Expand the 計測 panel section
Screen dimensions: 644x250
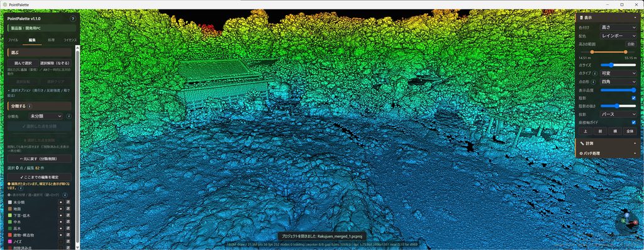coord(608,144)
